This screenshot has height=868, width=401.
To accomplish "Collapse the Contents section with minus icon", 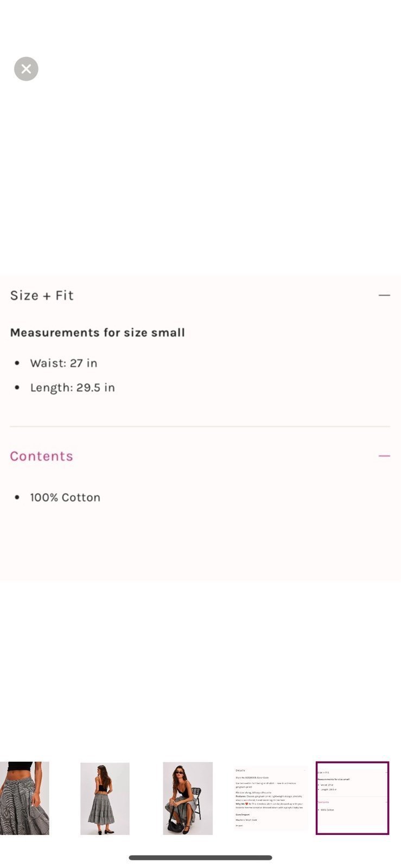I will [x=384, y=456].
